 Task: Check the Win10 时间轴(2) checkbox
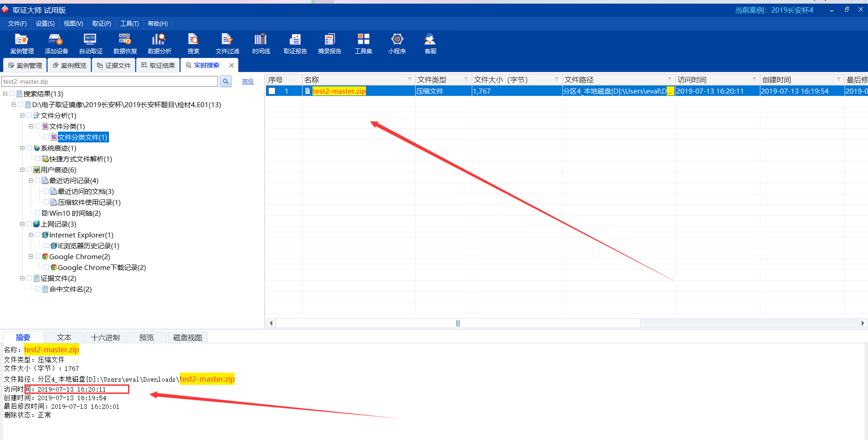38,213
